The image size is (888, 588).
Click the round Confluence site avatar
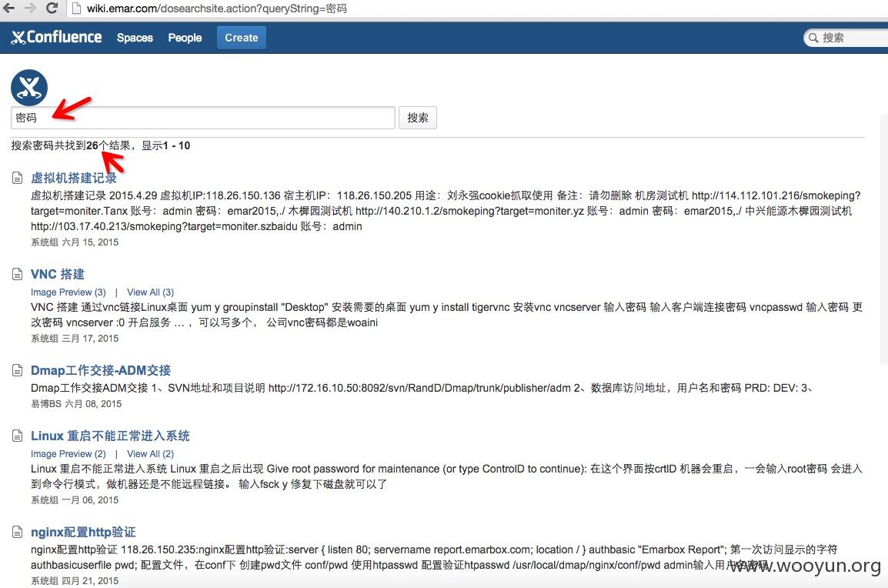(29, 88)
